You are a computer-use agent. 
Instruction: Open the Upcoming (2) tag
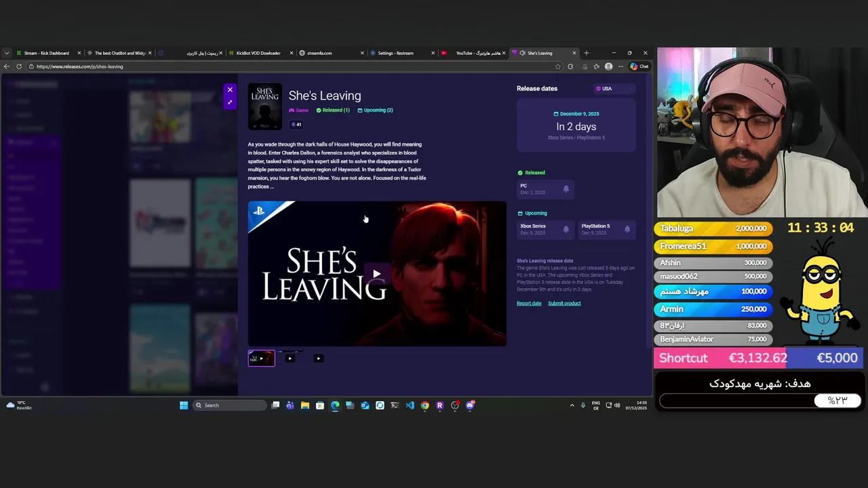[x=375, y=110]
